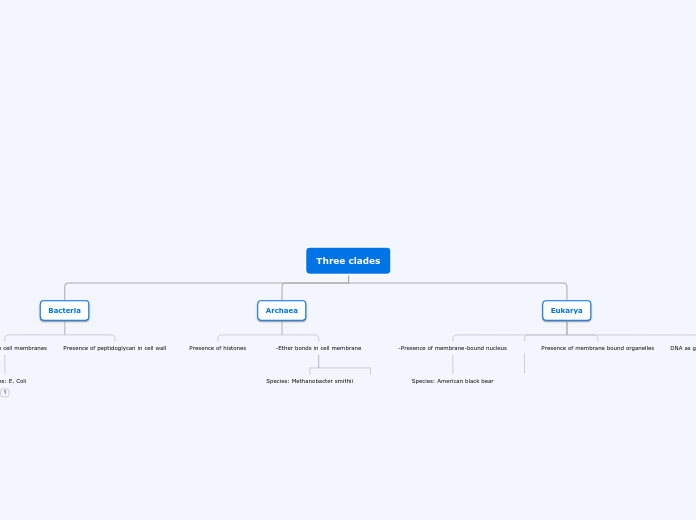
Task: Select the partially visible cell membranes topic
Action: click(24, 348)
